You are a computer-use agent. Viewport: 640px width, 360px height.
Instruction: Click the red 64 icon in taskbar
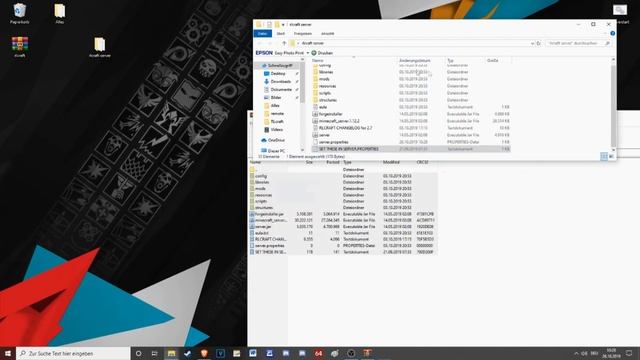point(318,353)
